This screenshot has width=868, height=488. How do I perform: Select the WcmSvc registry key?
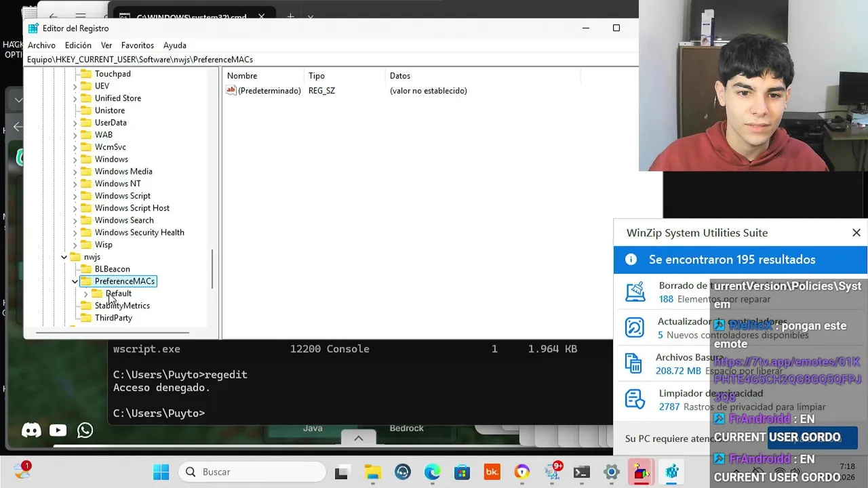[x=111, y=147]
